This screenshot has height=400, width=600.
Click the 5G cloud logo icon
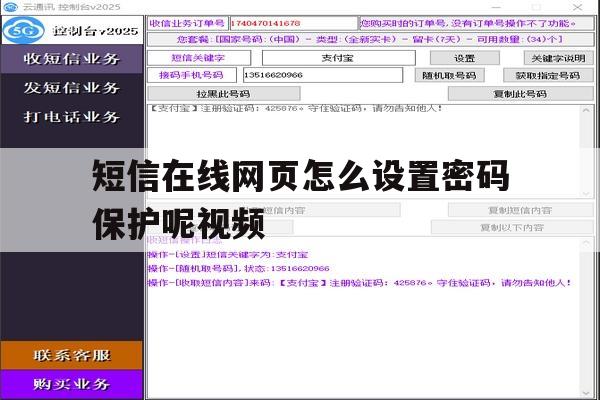pos(23,30)
